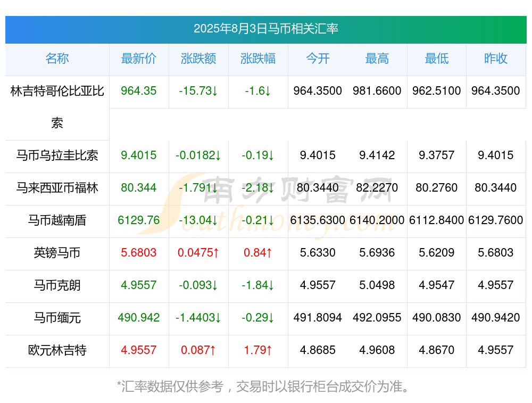The image size is (532, 403).
Task: Click the low value 4.9547
Action: (x=437, y=285)
